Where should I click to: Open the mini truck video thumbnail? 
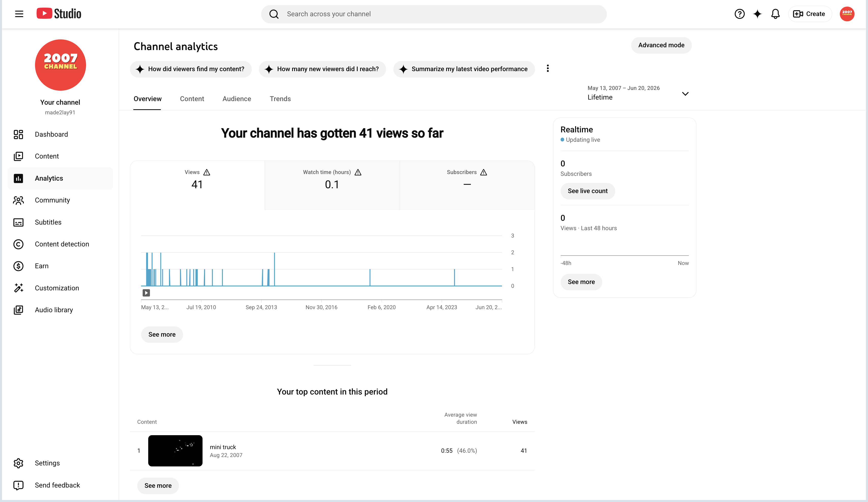coord(175,451)
